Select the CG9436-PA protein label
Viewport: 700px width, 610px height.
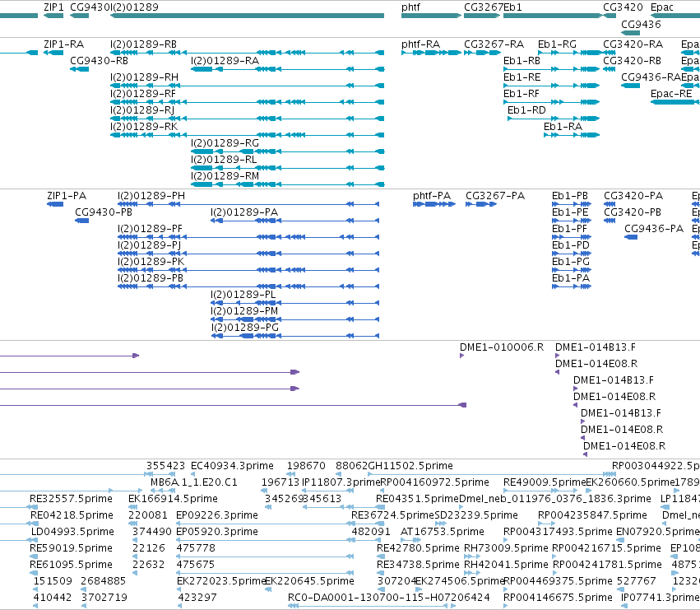coord(654,229)
